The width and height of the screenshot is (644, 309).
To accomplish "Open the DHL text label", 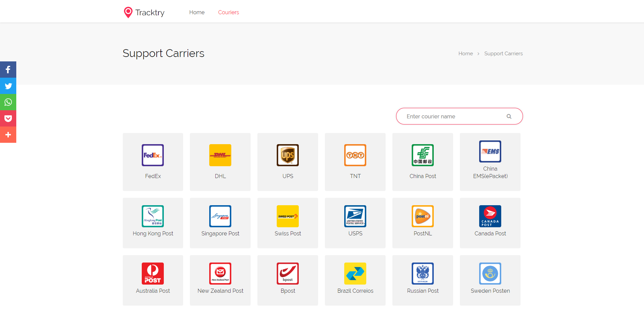I will [220, 176].
